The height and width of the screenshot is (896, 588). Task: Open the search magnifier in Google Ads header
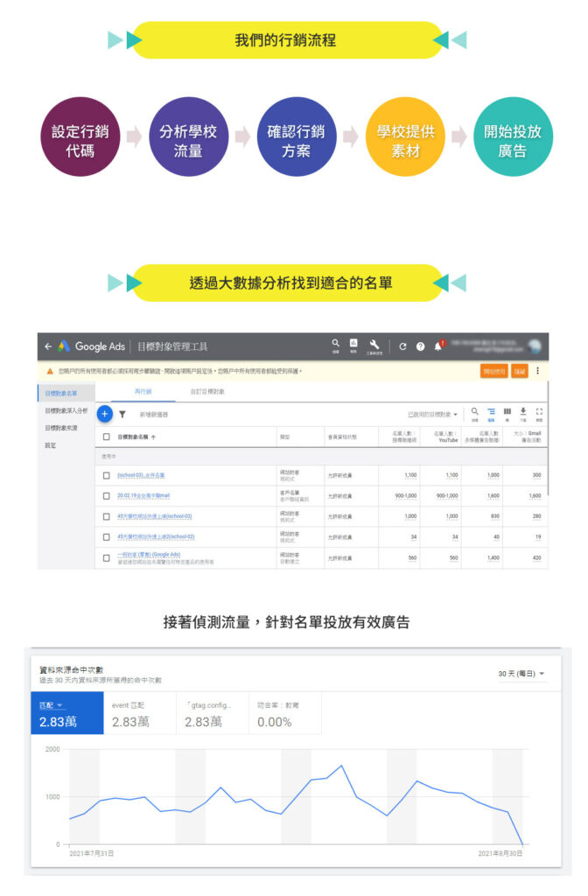335,345
